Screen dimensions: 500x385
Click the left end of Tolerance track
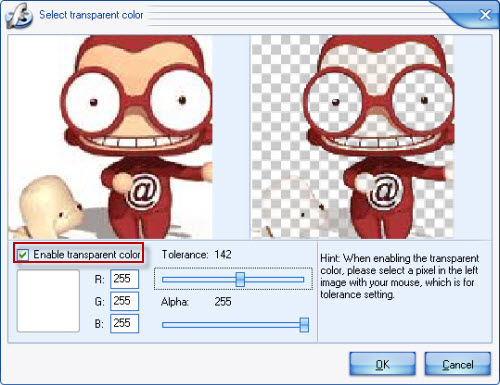pos(164,279)
